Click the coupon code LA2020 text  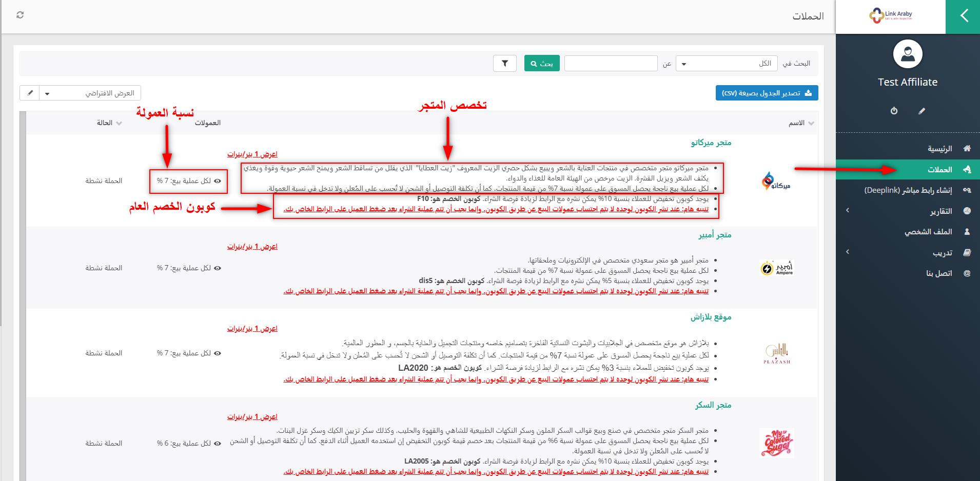[x=413, y=368]
